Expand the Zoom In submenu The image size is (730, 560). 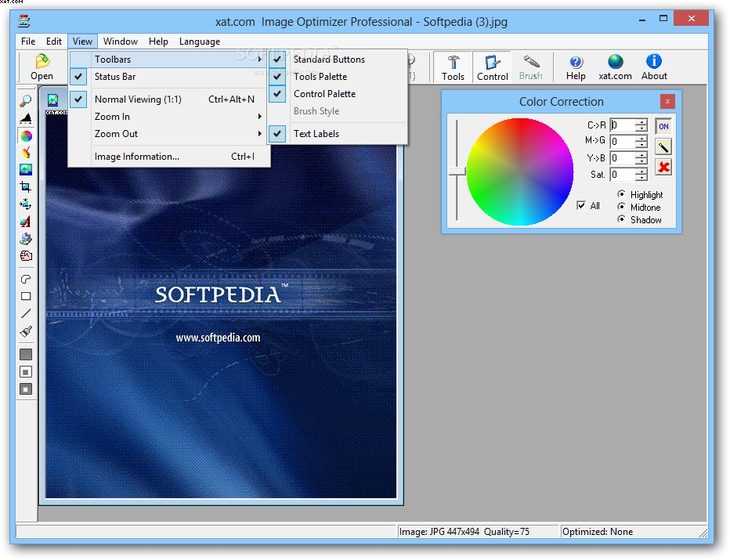(169, 117)
